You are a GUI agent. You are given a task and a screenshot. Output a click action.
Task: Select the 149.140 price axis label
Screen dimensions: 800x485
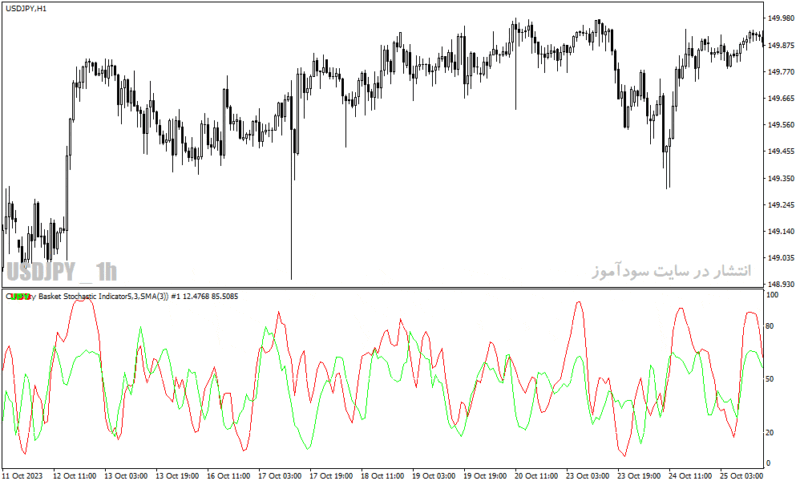pos(781,232)
